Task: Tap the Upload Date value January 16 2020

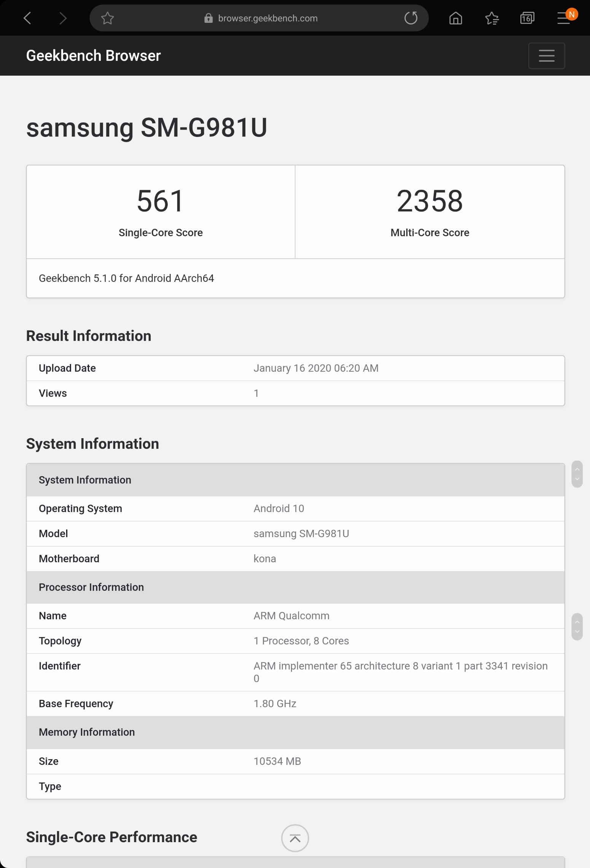Action: pos(316,368)
